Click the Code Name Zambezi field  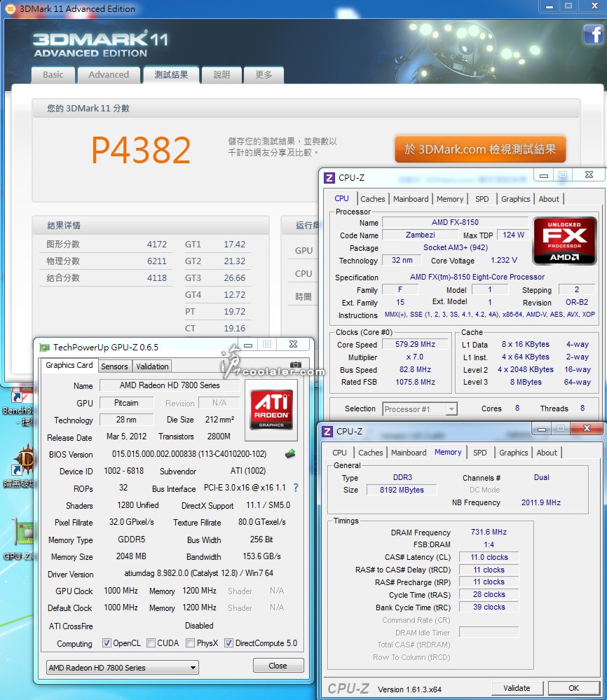tap(420, 235)
